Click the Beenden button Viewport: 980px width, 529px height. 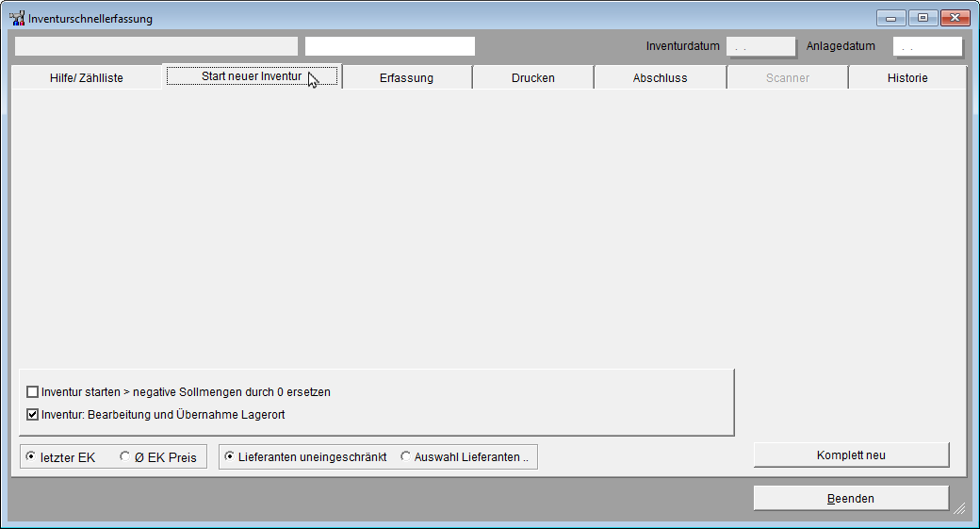click(x=851, y=499)
